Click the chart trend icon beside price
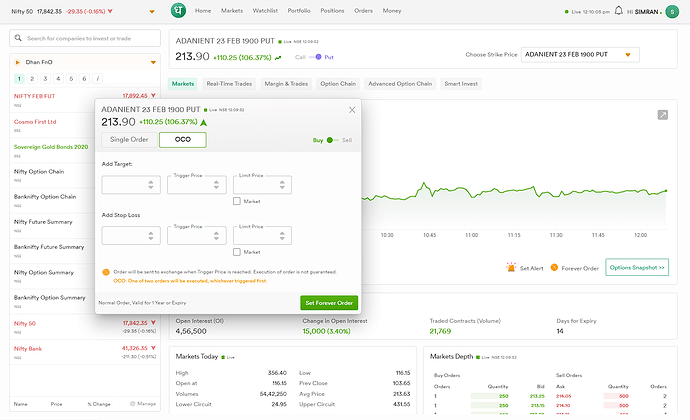 278,58
